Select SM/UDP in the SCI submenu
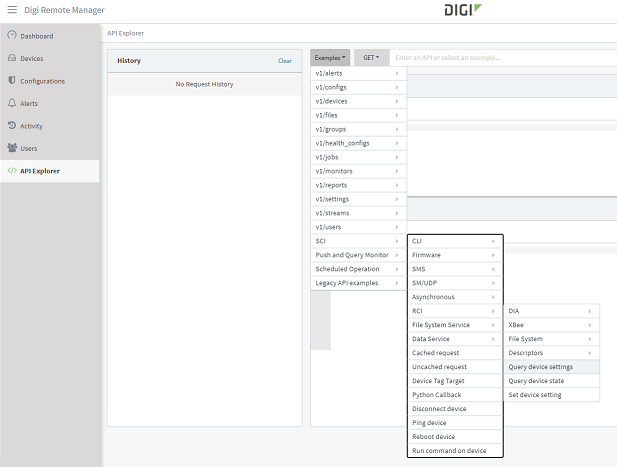The width and height of the screenshot is (617, 467). pyautogui.click(x=455, y=283)
